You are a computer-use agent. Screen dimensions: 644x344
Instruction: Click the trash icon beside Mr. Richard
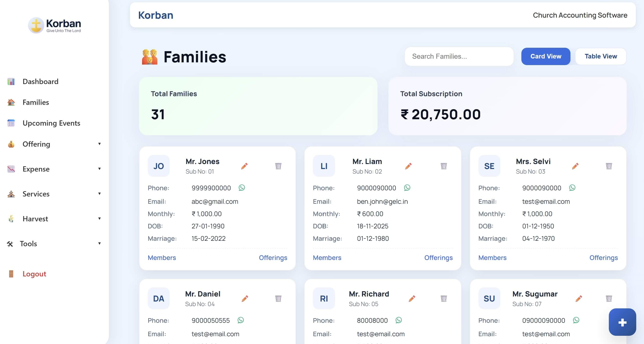(444, 299)
